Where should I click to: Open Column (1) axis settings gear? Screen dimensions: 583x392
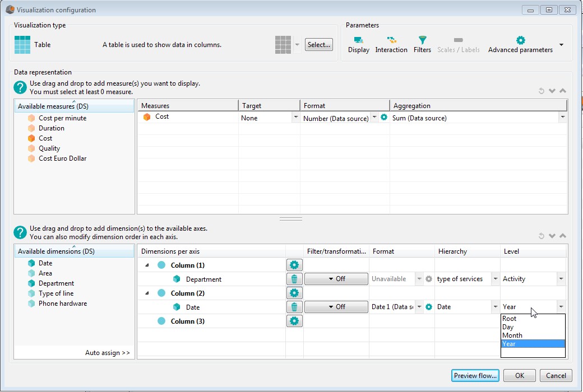(294, 265)
